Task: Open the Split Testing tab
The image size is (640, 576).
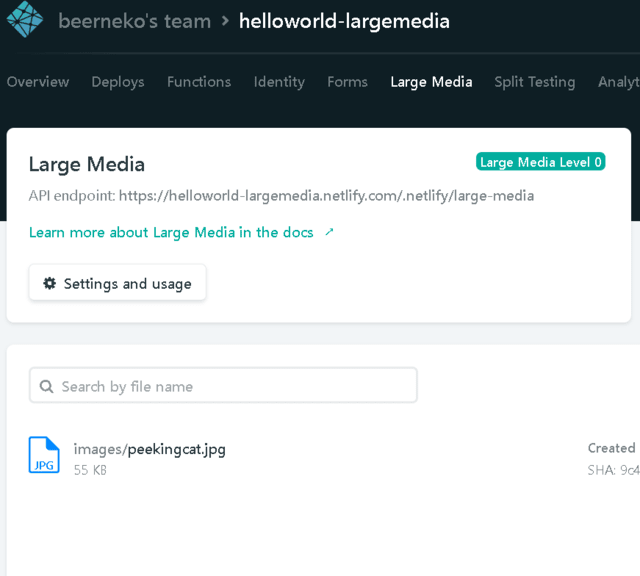Action: pyautogui.click(x=534, y=82)
